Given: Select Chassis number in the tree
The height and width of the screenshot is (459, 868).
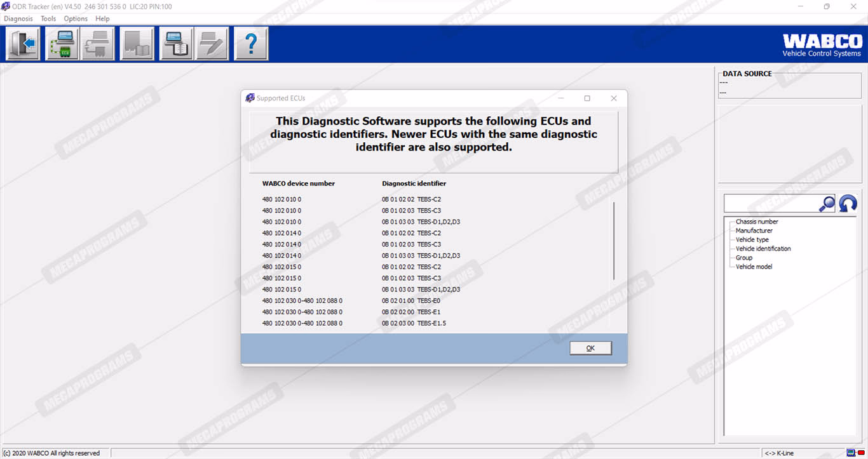Looking at the screenshot, I should 757,222.
